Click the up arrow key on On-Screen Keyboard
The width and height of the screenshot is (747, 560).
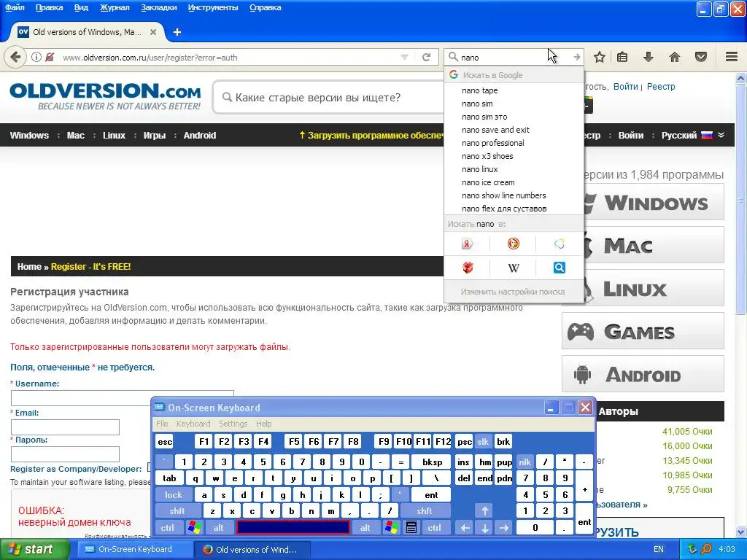pyautogui.click(x=484, y=511)
